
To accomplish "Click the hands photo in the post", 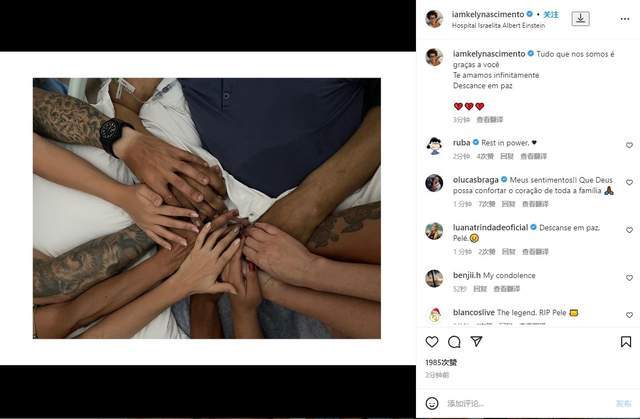I will click(207, 208).
